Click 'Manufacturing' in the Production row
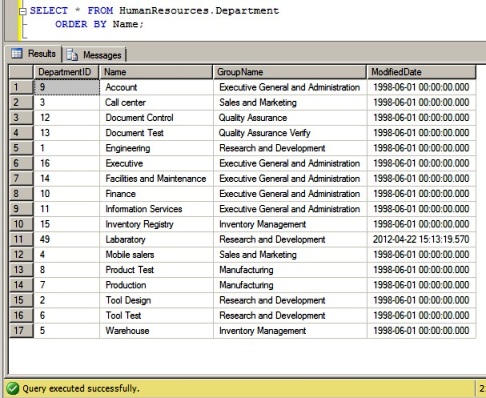The width and height of the screenshot is (486, 398). pos(290,285)
